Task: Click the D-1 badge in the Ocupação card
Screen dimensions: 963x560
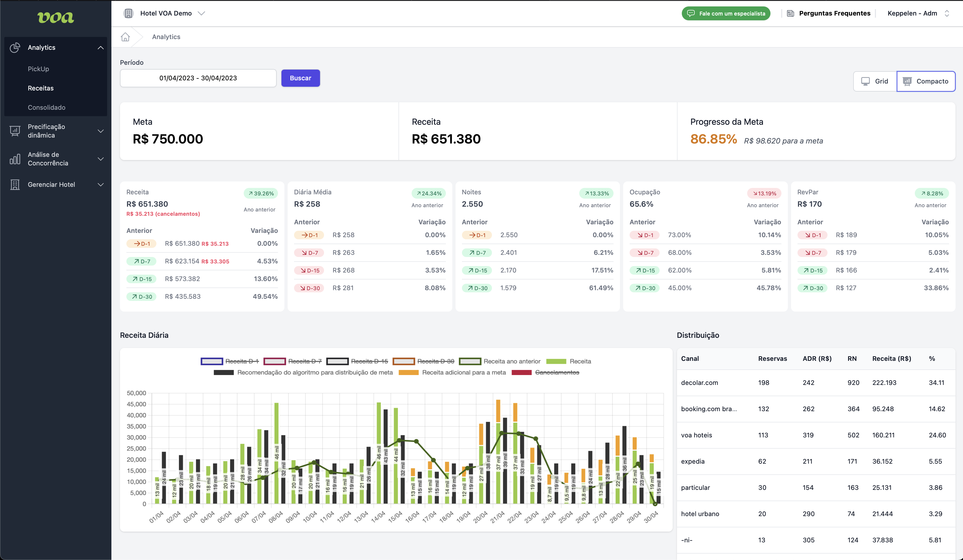Action: (645, 235)
